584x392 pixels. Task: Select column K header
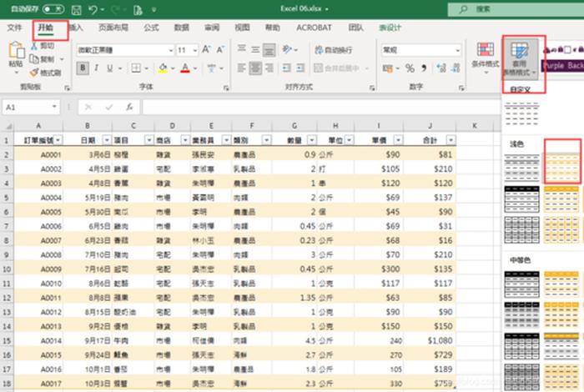pyautogui.click(x=474, y=126)
